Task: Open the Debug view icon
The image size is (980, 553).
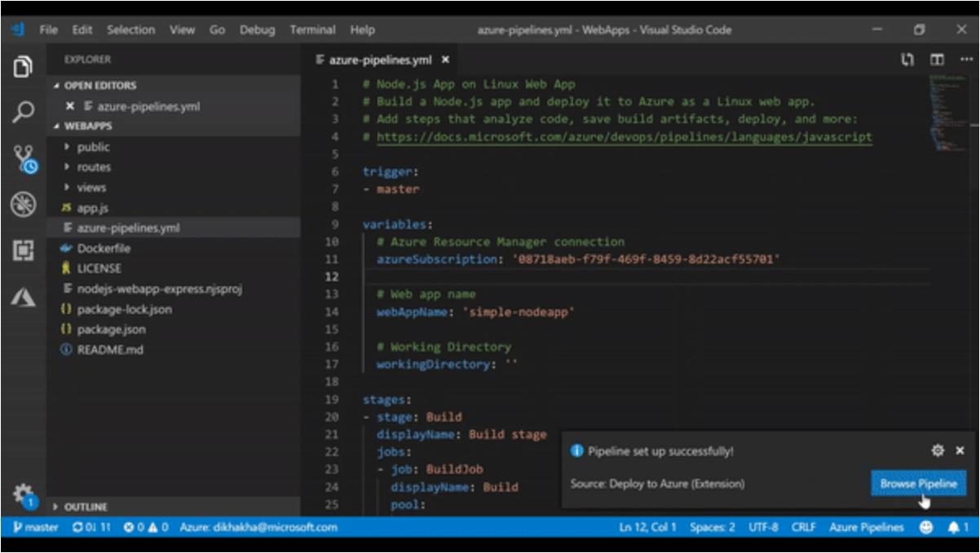Action: tap(23, 204)
